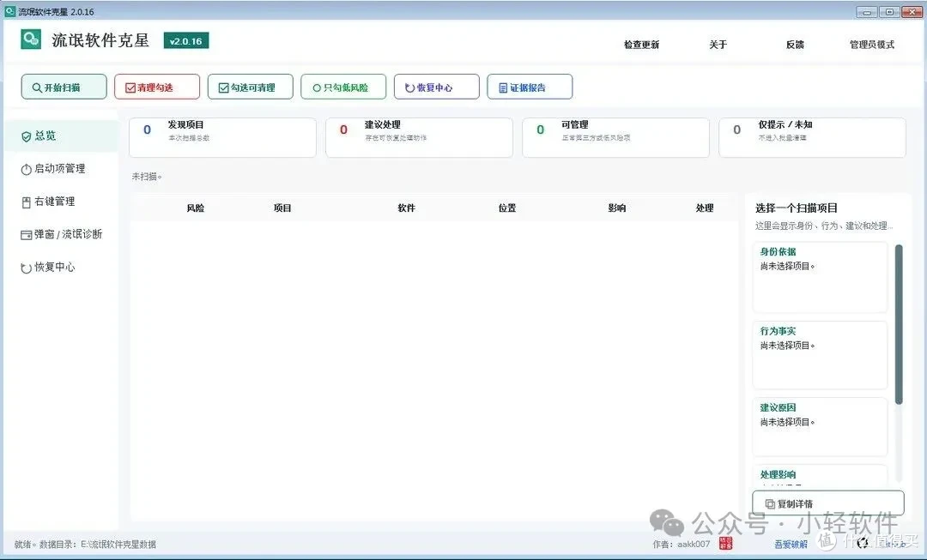Click the 勾选可清理 button
The width and height of the screenshot is (927, 560).
pyautogui.click(x=250, y=87)
